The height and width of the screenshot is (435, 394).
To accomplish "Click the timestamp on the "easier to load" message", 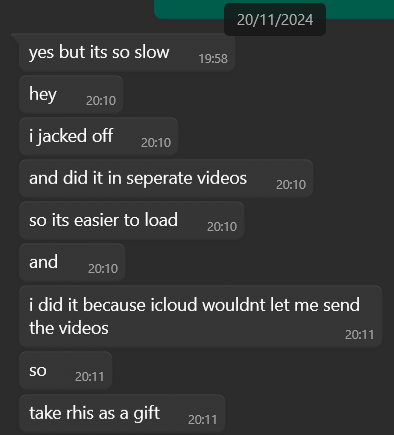I will click(x=222, y=227).
